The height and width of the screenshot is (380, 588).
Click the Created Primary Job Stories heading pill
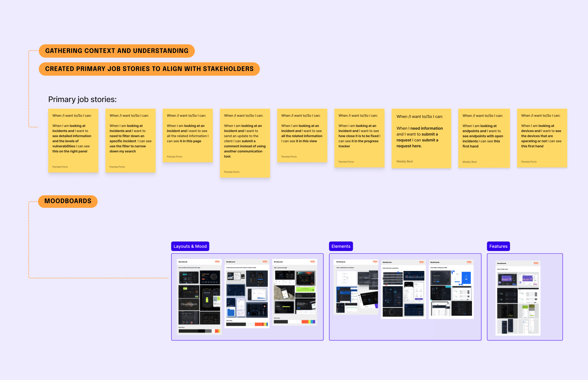[149, 69]
